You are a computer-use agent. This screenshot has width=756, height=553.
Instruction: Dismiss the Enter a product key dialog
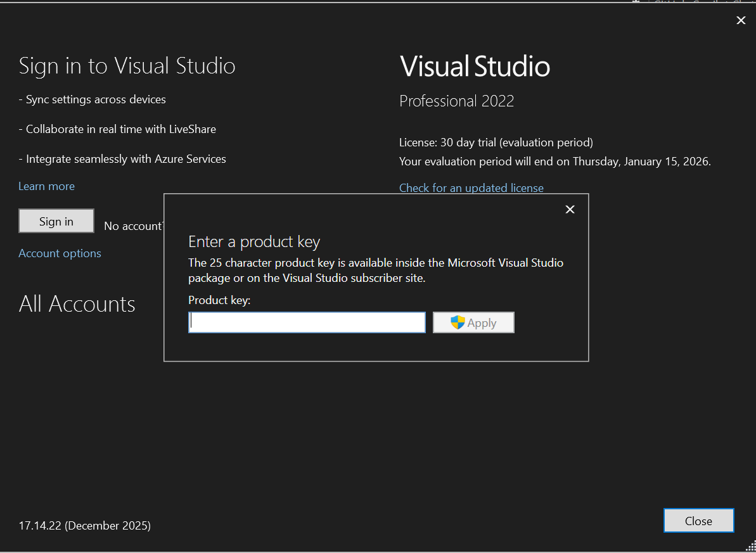tap(570, 209)
